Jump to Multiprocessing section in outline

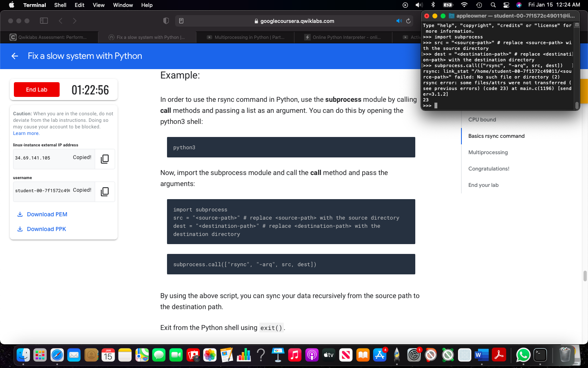[x=488, y=153]
